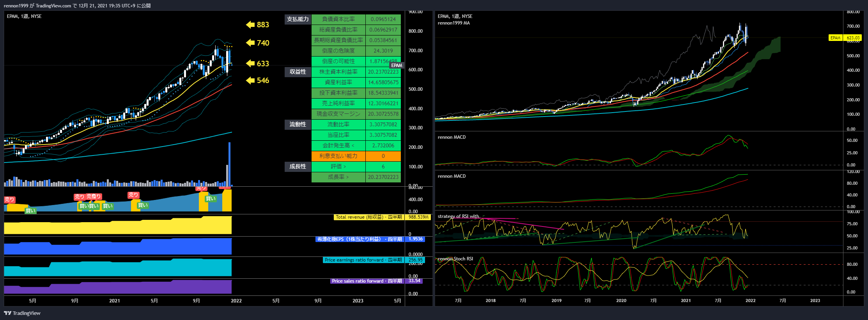Click the rennon Stoch RSI label

click(x=455, y=259)
